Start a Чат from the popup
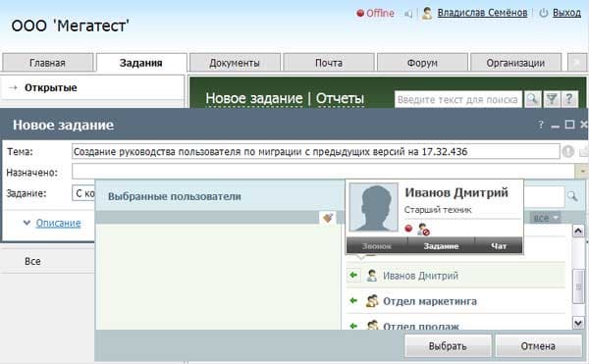This screenshot has width=589, height=364. tap(499, 246)
